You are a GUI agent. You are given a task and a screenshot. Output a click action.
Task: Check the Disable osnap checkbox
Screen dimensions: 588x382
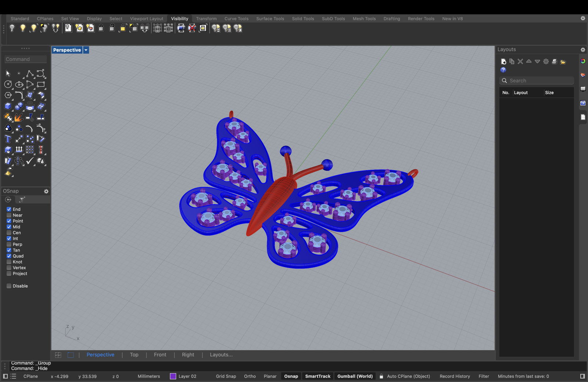[x=9, y=286]
